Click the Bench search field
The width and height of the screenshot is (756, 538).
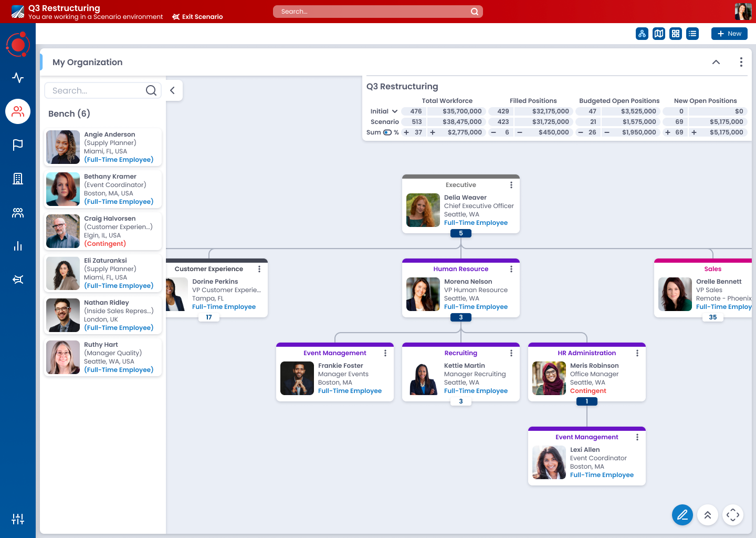pyautogui.click(x=97, y=90)
